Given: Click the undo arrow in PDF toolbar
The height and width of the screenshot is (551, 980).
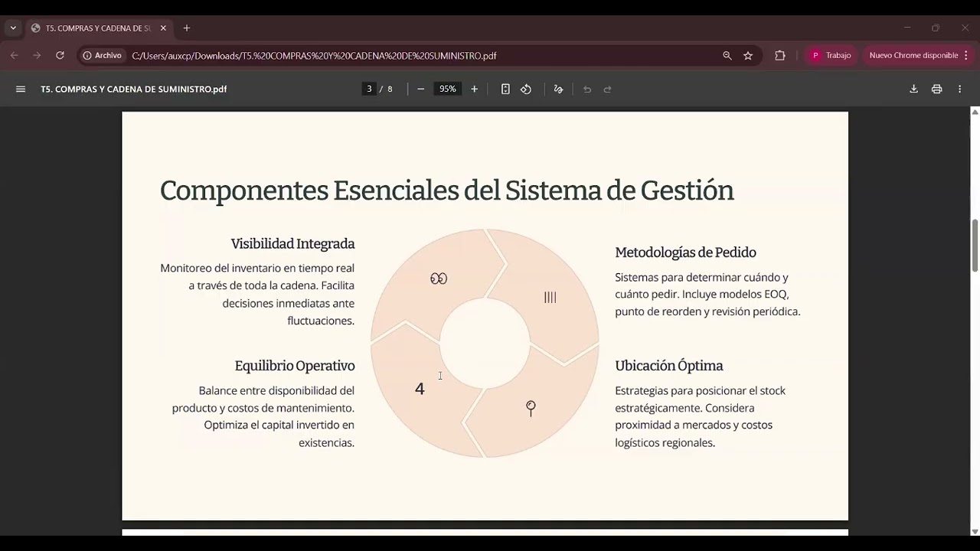Looking at the screenshot, I should click(x=587, y=90).
